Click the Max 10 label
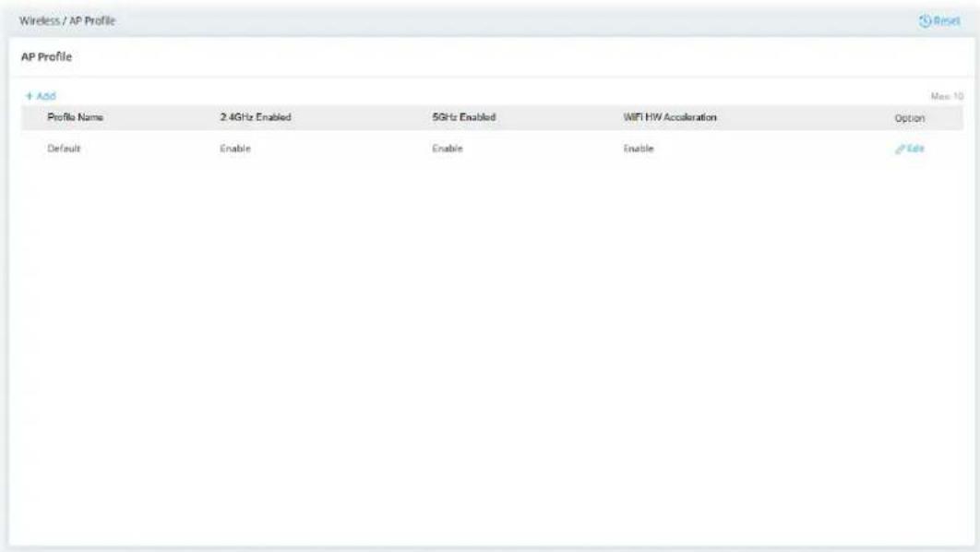 coord(947,96)
